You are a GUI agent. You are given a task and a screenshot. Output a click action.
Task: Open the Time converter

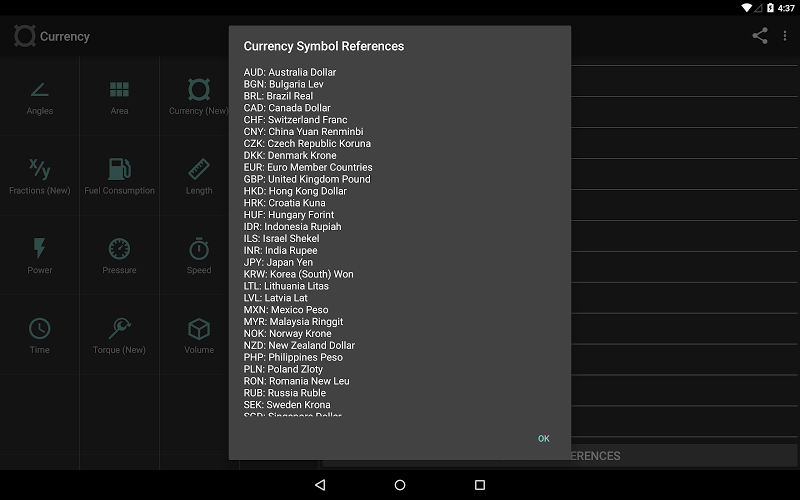(40, 335)
